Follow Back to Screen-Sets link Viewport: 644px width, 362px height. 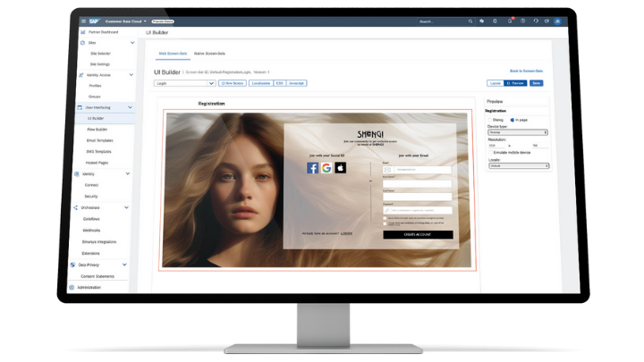[x=526, y=71]
